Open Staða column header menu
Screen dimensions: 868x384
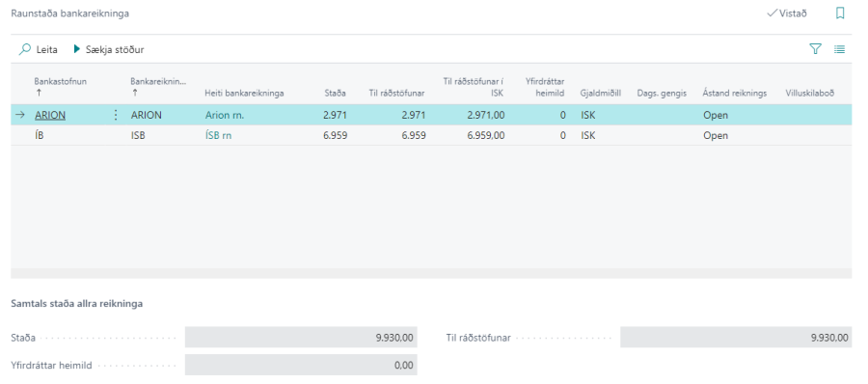335,93
